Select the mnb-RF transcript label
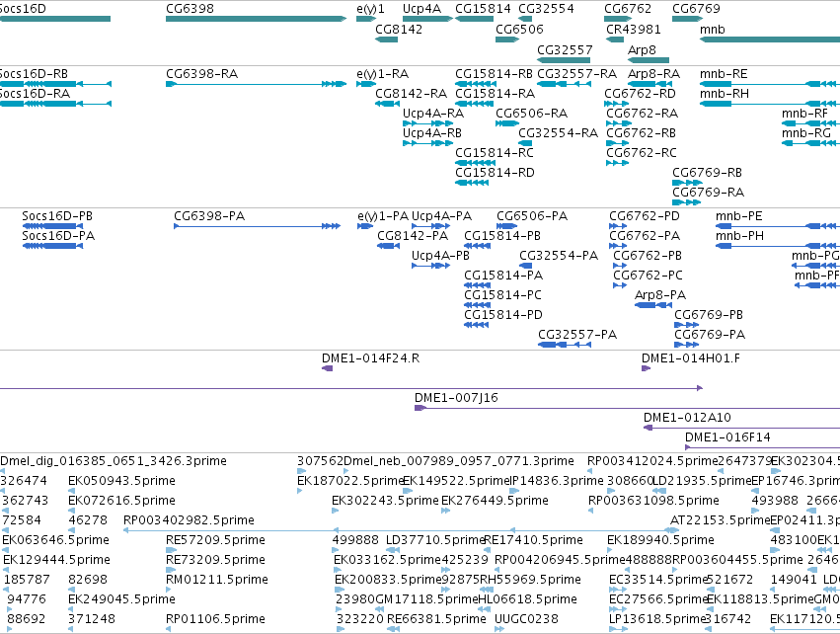Image resolution: width=840 pixels, height=634 pixels. [x=804, y=114]
